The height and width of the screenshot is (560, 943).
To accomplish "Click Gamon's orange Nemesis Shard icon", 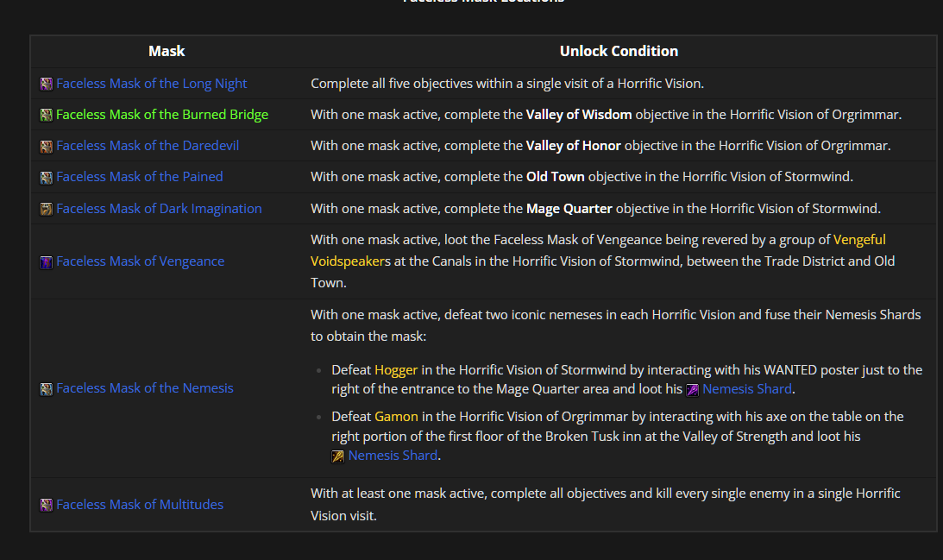I will click(x=338, y=456).
